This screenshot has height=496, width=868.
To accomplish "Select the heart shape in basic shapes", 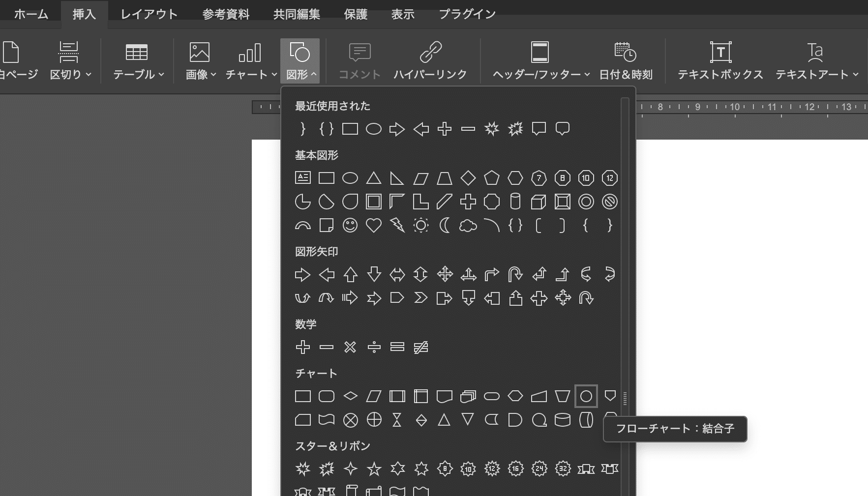I will pyautogui.click(x=374, y=226).
